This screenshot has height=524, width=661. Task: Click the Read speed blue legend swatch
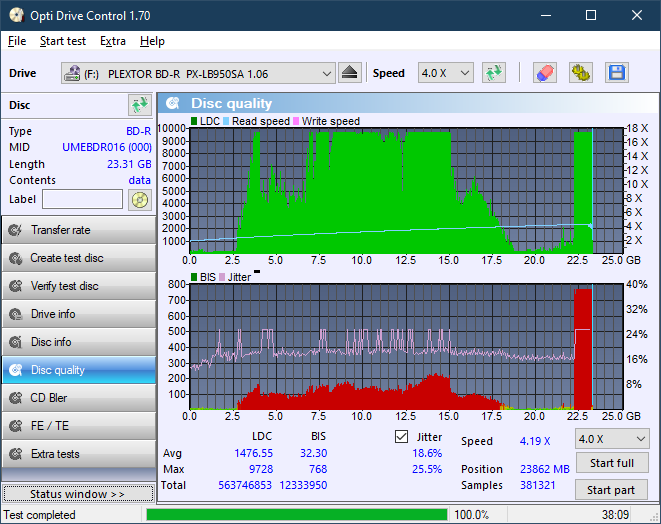coord(226,121)
